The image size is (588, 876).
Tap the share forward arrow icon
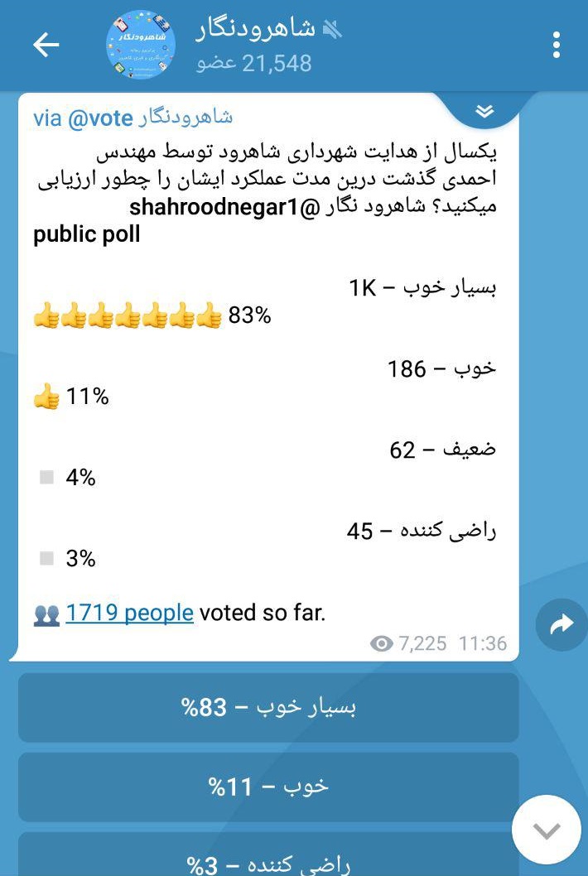coord(561,624)
